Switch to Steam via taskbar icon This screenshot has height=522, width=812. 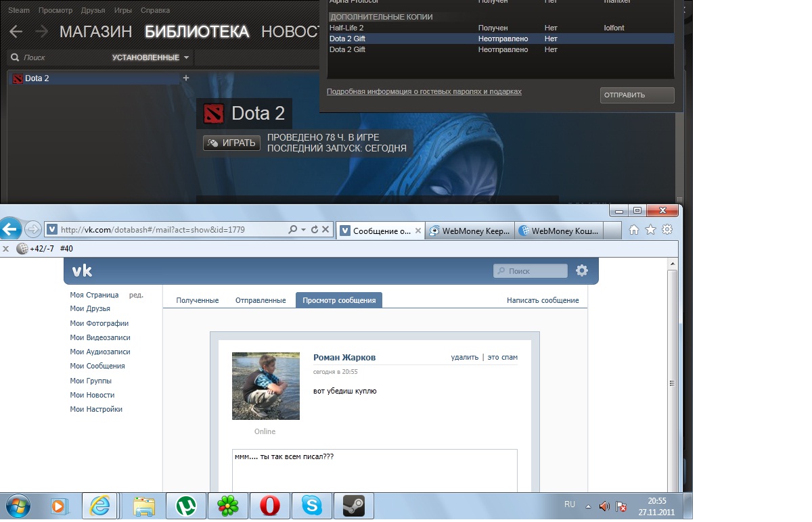[353, 506]
